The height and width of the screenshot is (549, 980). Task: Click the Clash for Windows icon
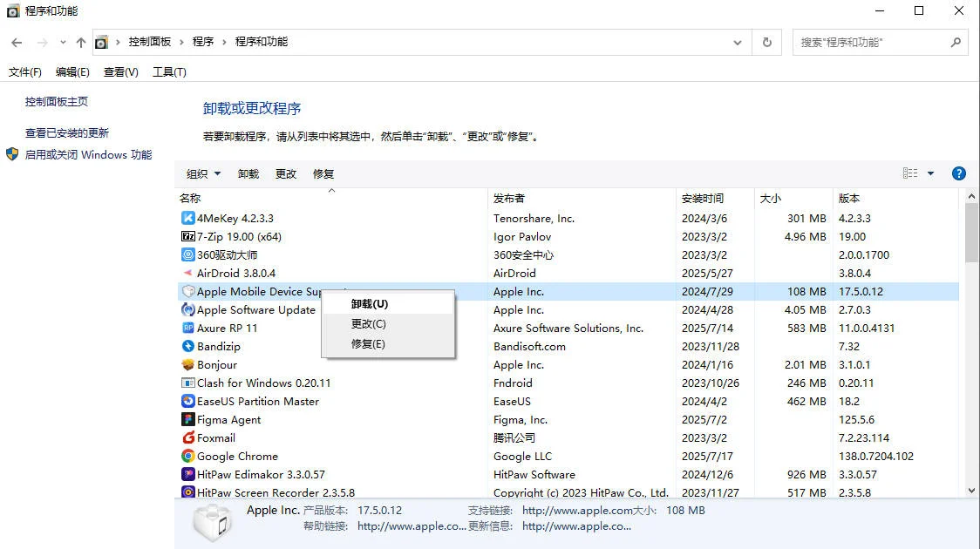[x=187, y=383]
